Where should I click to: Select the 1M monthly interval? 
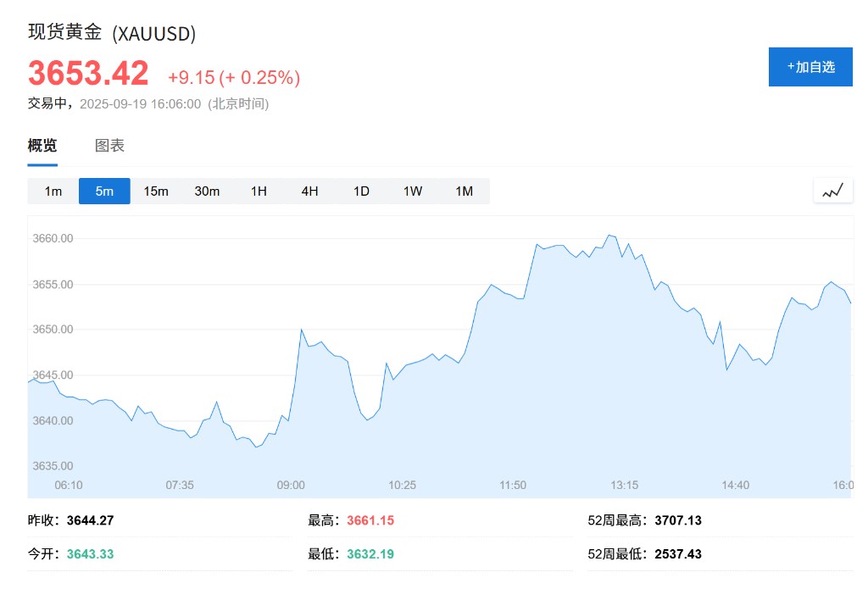click(x=464, y=192)
